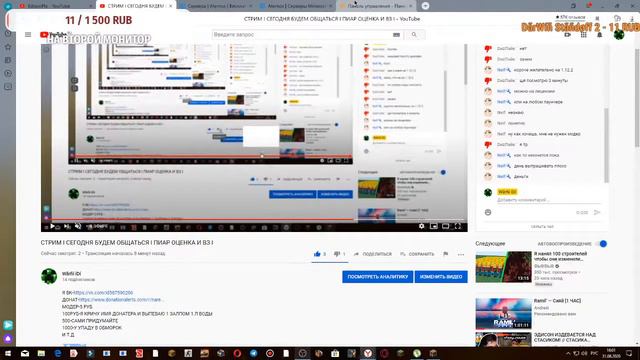Send the chat message with arrow icon
The height and width of the screenshot is (360, 640).
point(597,212)
